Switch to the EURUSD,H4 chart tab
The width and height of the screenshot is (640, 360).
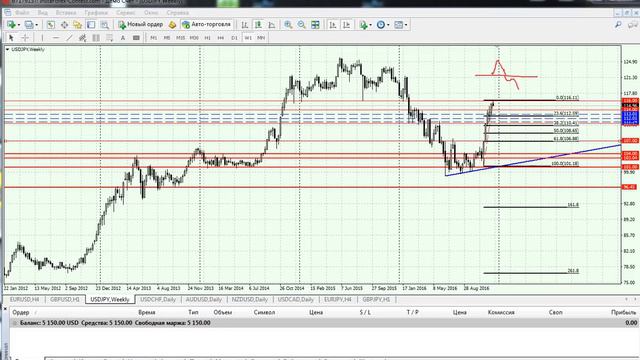pyautogui.click(x=24, y=299)
